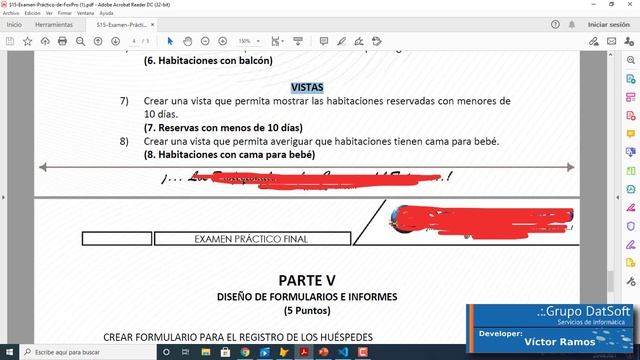Click the PARTE V heading text
The width and height of the screenshot is (640, 360).
pos(307,280)
